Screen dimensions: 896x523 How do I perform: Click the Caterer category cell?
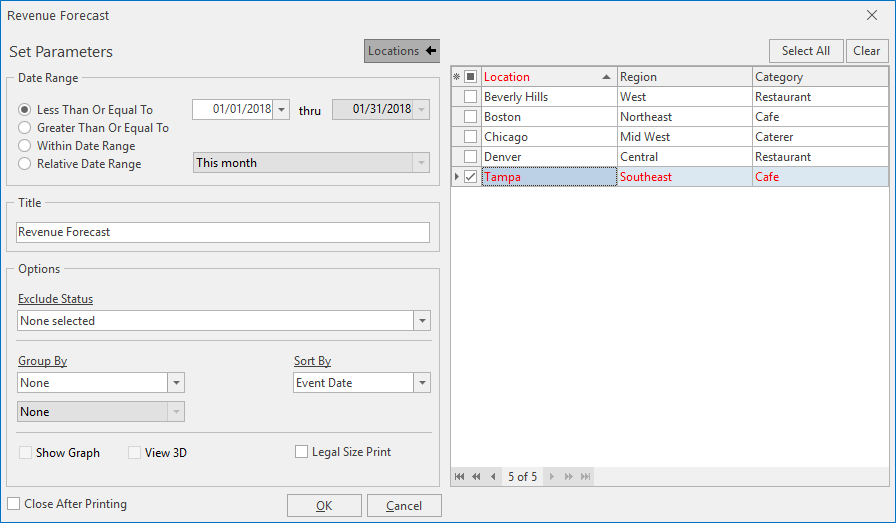click(820, 137)
